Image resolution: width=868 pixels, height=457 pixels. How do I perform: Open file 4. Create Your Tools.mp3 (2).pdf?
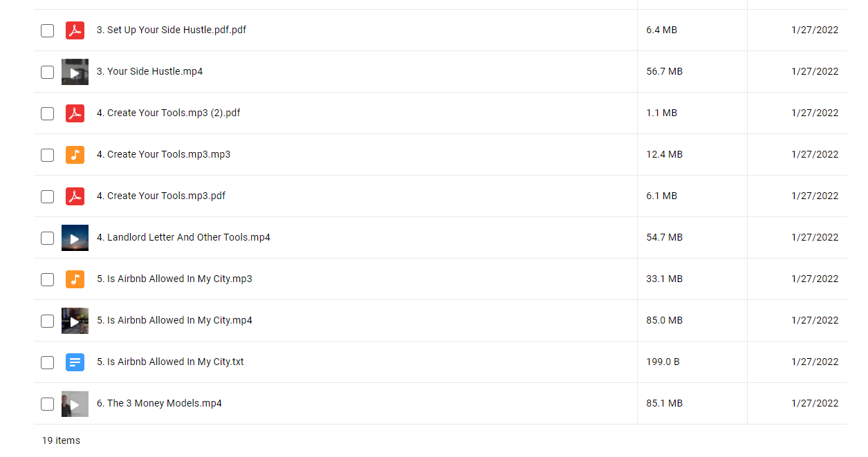point(169,113)
